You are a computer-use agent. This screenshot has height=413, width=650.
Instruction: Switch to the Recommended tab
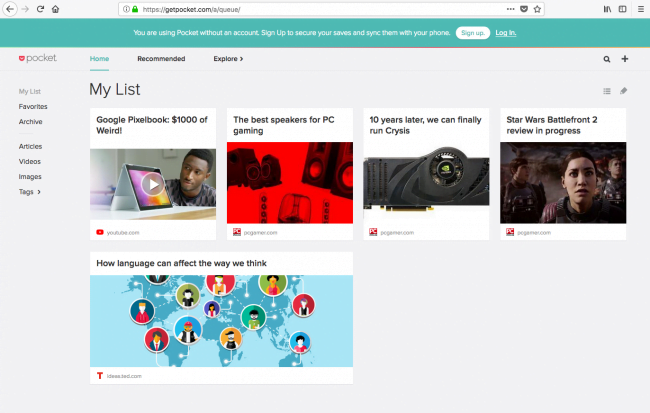coord(161,59)
